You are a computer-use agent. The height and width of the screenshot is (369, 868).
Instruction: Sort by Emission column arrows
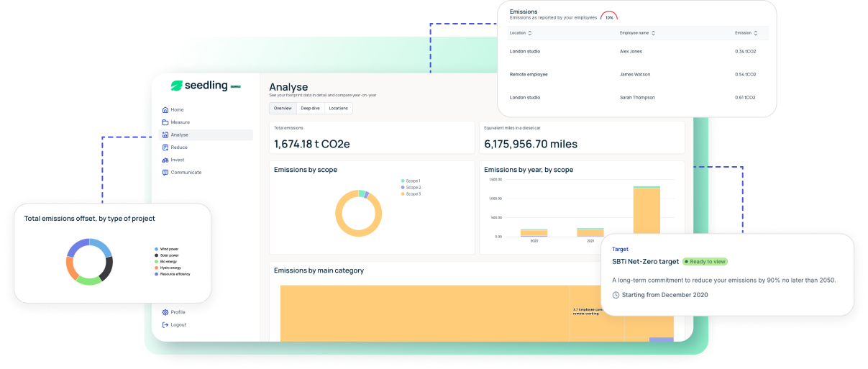pyautogui.click(x=756, y=33)
